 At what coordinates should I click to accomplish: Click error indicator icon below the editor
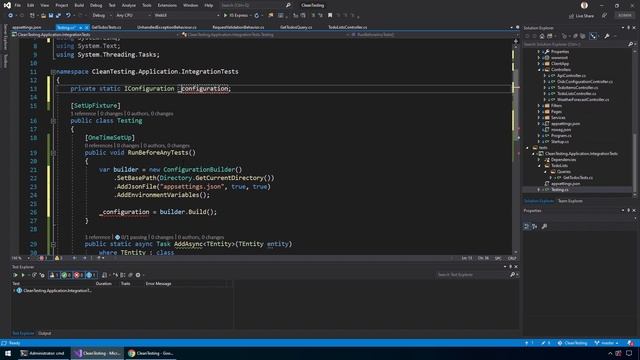42,258
